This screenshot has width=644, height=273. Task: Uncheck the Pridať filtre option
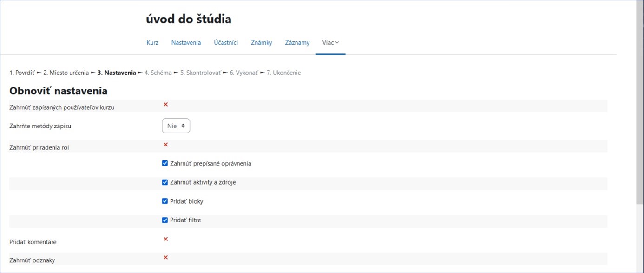(x=164, y=220)
